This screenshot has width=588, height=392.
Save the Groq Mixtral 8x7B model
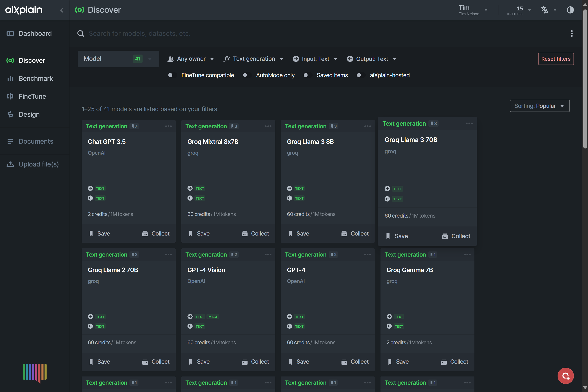coord(199,233)
